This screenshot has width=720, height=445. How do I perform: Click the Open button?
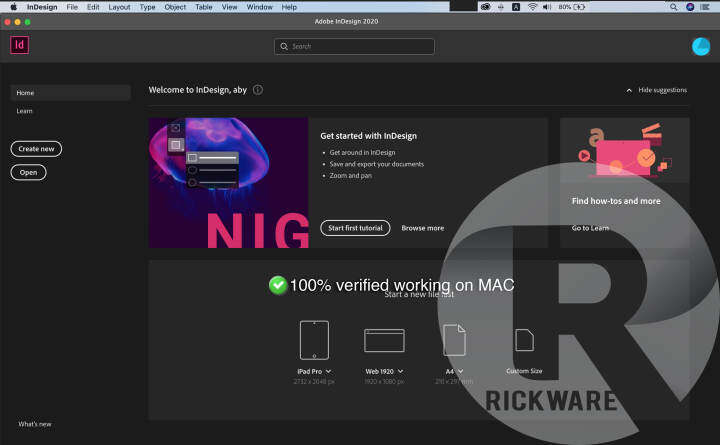(28, 172)
